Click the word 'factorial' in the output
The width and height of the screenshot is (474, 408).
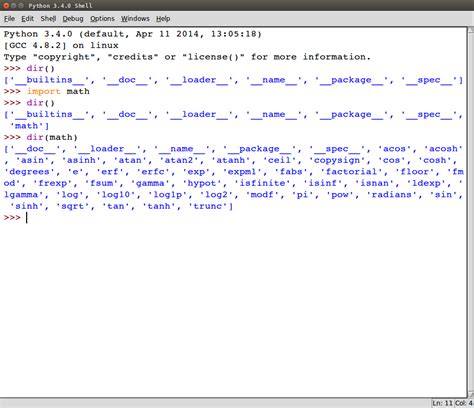351,172
